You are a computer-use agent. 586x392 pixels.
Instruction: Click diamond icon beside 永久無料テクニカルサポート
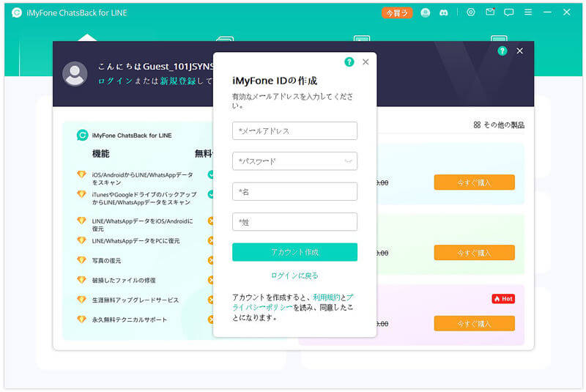pos(81,319)
